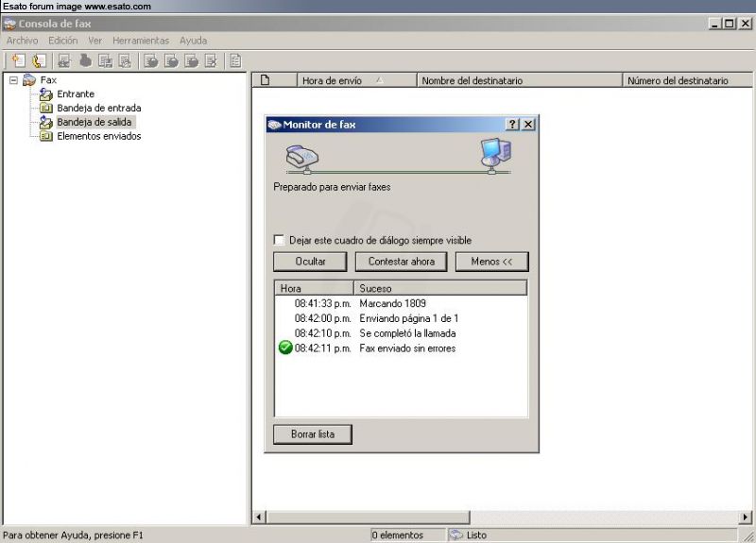
Task: Select the Entrante folder
Action: [76, 94]
